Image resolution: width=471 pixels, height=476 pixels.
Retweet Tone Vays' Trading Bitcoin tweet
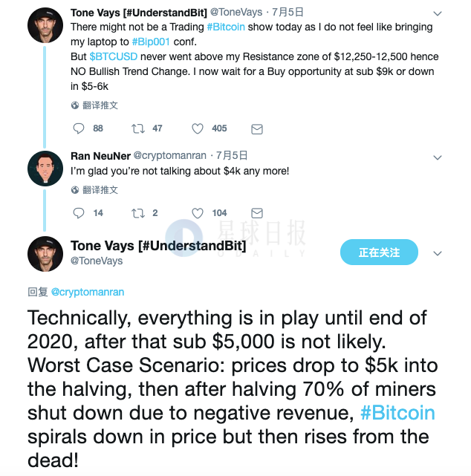coord(137,128)
